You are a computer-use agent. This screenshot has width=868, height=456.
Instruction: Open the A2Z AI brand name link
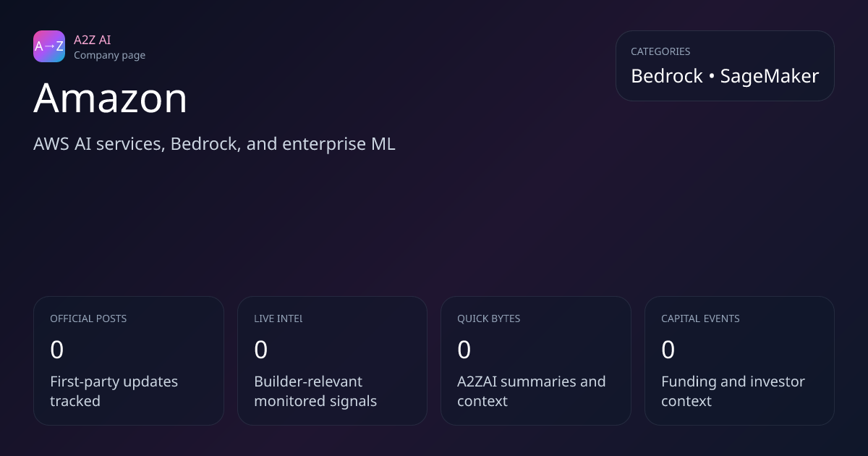coord(92,40)
